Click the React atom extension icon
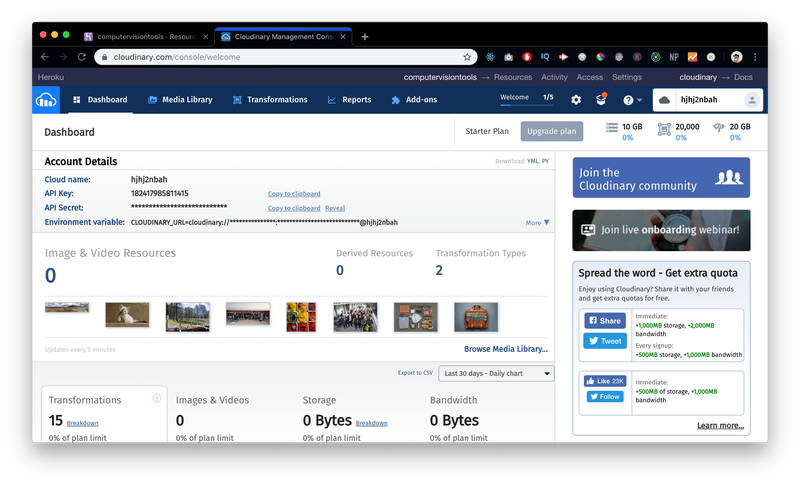The image size is (800, 485). [490, 57]
